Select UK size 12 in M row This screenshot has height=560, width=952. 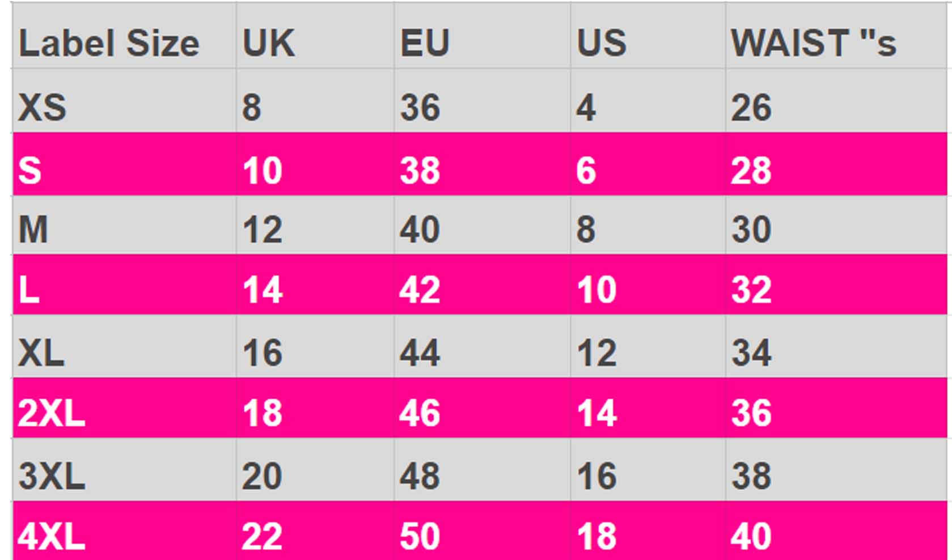pos(262,230)
